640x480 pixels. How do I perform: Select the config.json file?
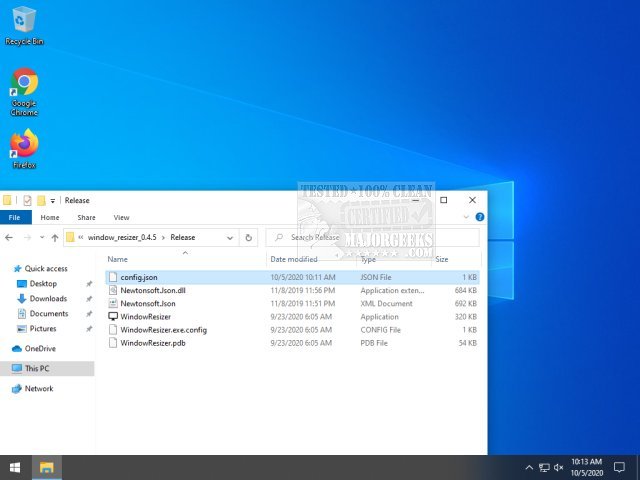[x=292, y=277]
